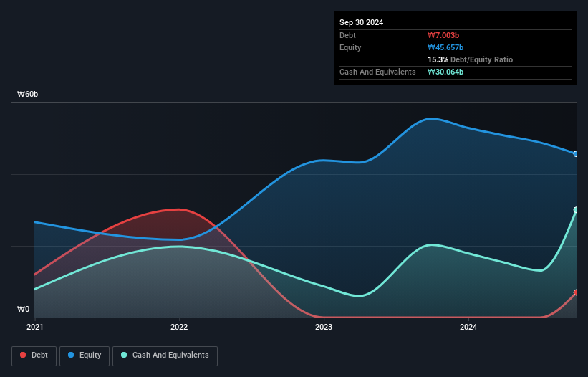Click the 2021 x-axis label

35,327
